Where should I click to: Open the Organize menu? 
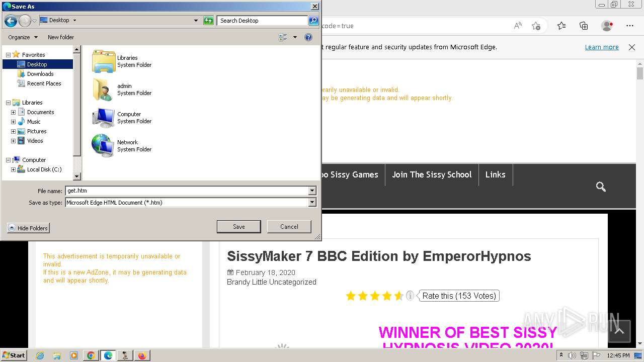point(23,37)
